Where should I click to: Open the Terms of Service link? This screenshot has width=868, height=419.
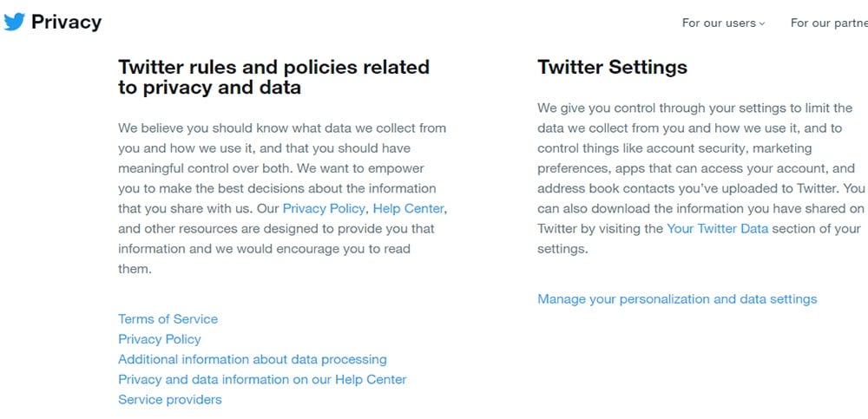click(168, 319)
